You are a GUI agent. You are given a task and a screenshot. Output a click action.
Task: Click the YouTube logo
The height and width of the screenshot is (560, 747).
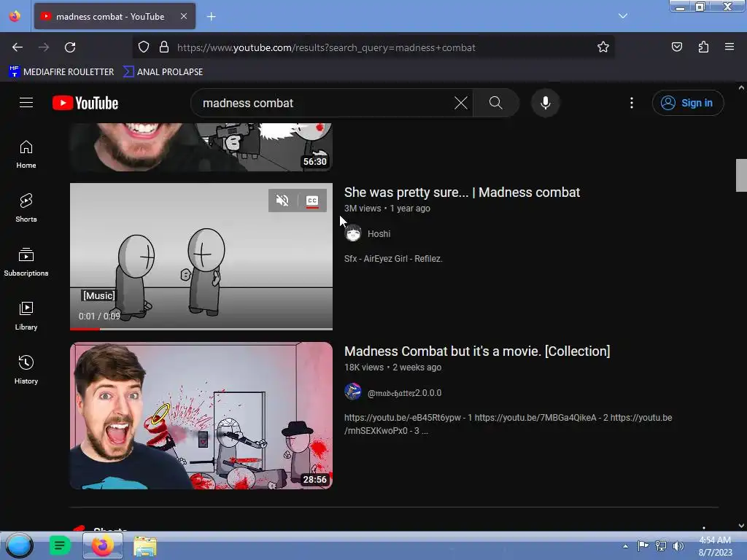point(85,103)
